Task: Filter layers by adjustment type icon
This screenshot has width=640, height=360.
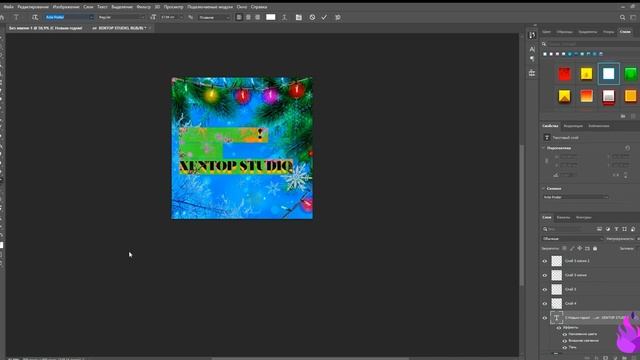Action: point(608,229)
